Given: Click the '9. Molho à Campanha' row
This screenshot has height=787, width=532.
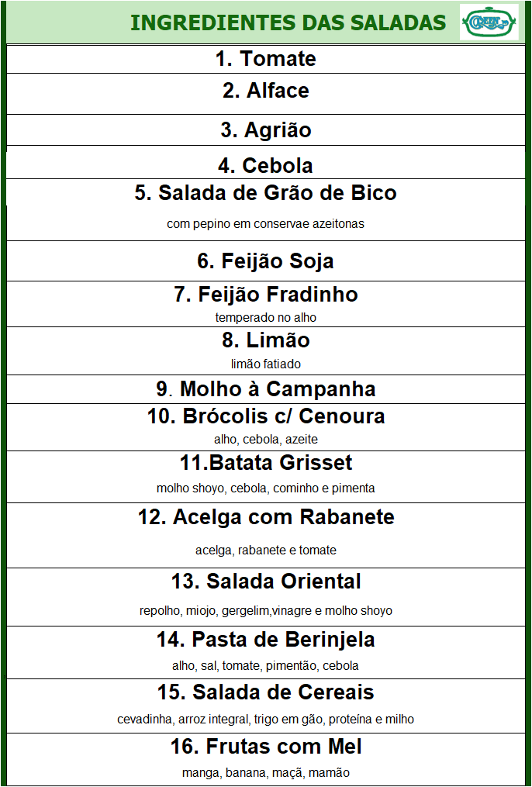Looking at the screenshot, I should [265, 389].
